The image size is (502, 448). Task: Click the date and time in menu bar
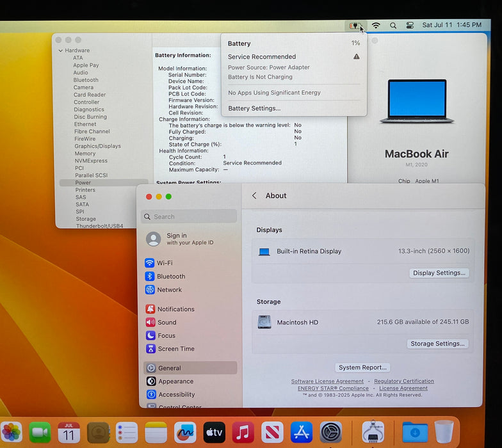(452, 25)
